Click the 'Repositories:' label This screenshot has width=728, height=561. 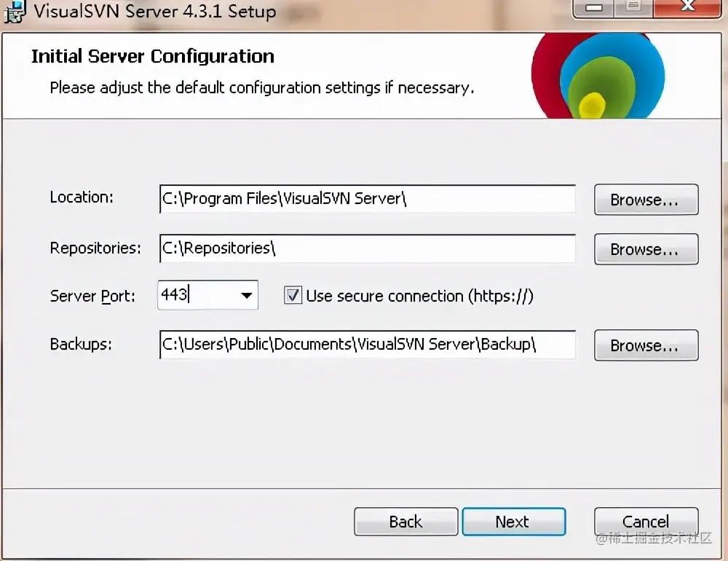coord(95,248)
